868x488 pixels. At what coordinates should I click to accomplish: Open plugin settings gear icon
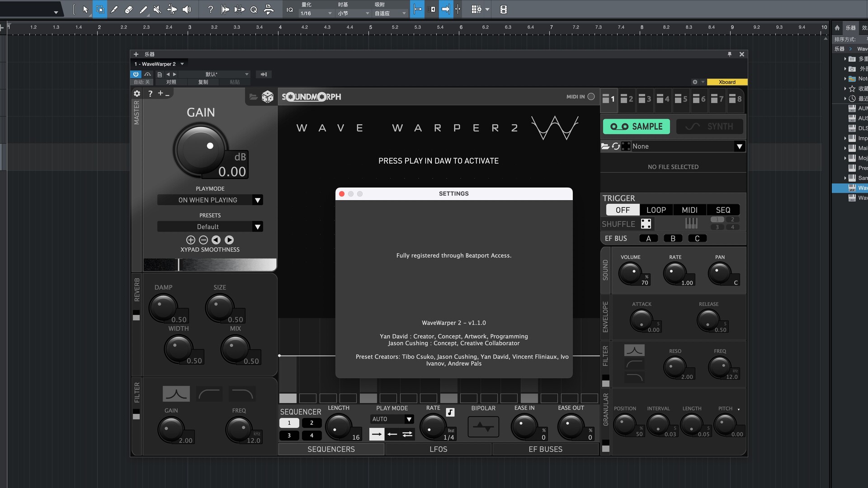click(x=137, y=94)
